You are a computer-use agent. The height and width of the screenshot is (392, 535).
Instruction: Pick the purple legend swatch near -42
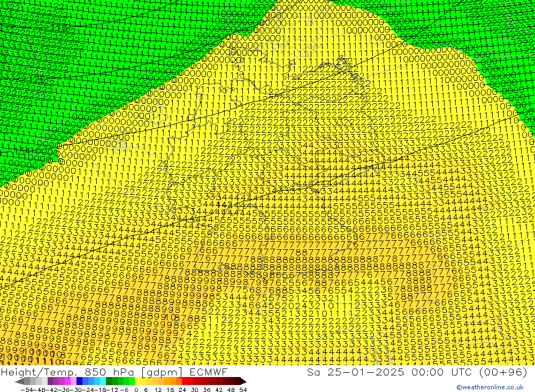click(50, 381)
